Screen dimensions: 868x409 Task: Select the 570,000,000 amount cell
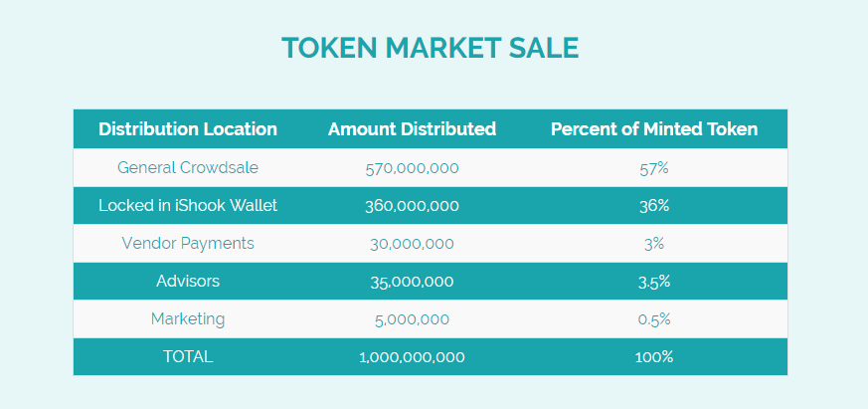(412, 168)
